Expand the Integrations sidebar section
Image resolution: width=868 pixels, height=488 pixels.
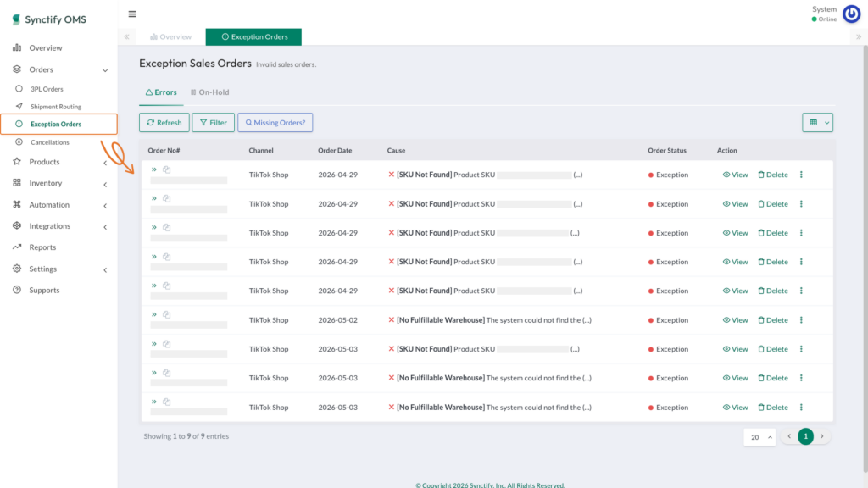[104, 227]
